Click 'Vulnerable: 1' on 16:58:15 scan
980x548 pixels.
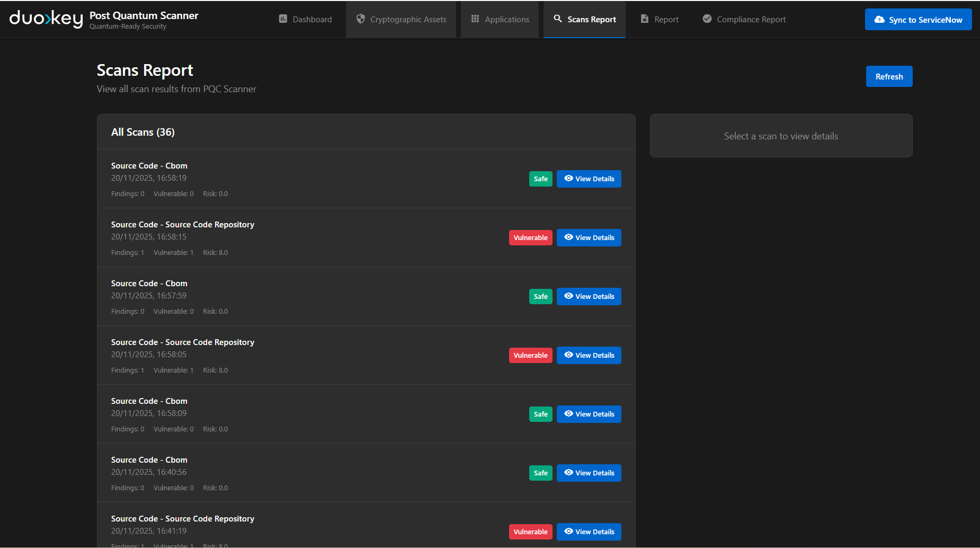point(174,253)
